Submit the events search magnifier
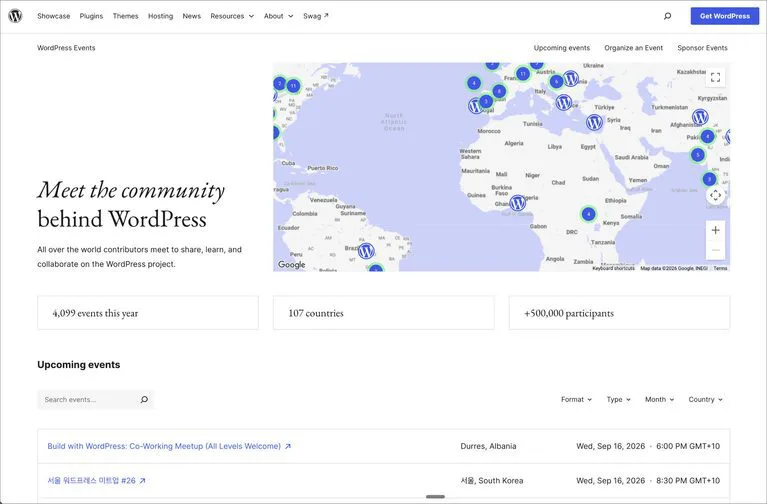Image resolution: width=767 pixels, height=504 pixels. (144, 399)
